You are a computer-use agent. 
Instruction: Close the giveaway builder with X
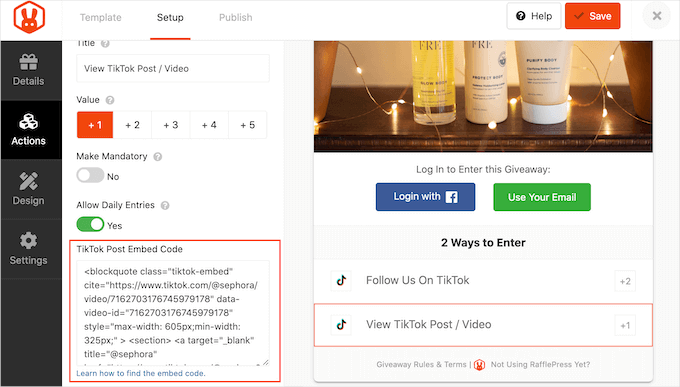(x=657, y=16)
